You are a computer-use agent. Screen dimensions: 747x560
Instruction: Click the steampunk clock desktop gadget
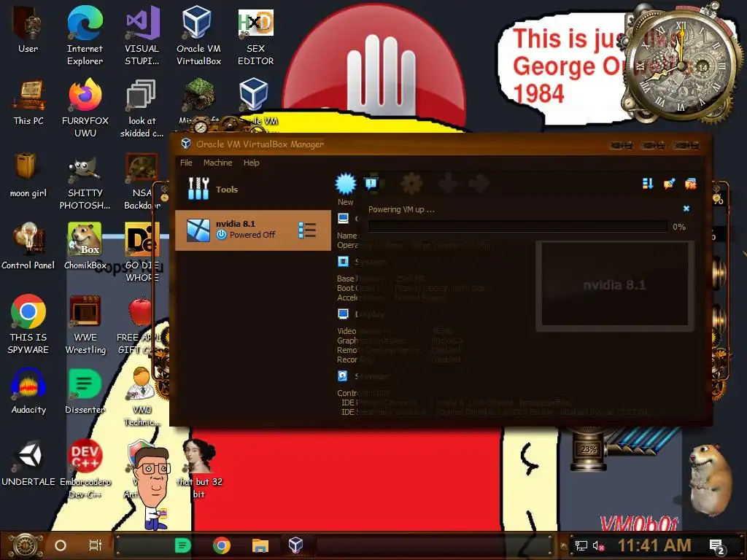(683, 64)
